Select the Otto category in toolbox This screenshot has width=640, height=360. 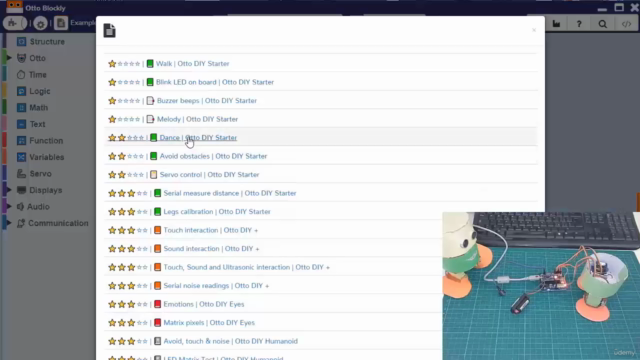coord(37,58)
